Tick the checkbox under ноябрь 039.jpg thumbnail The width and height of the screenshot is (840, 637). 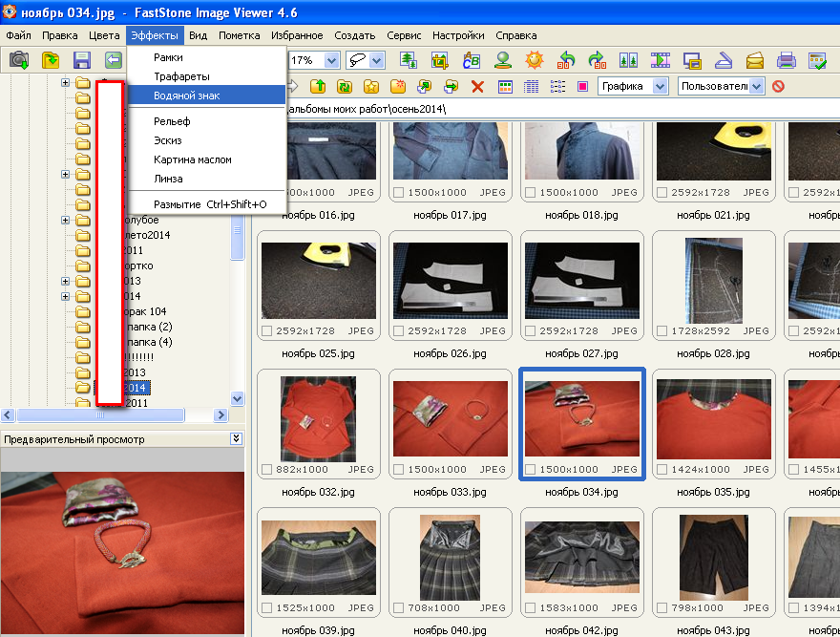tap(267, 608)
